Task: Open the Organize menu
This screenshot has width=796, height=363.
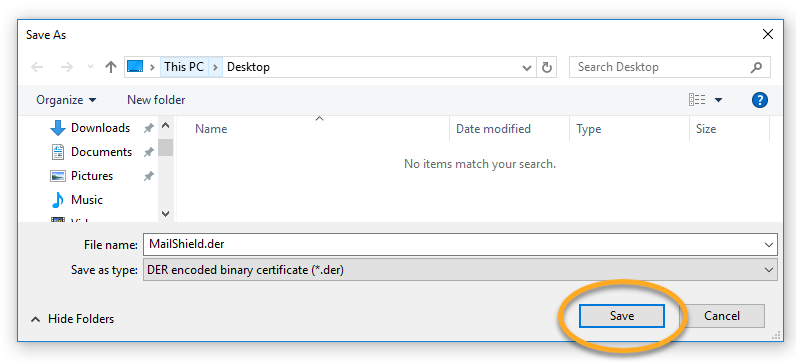Action: point(66,100)
